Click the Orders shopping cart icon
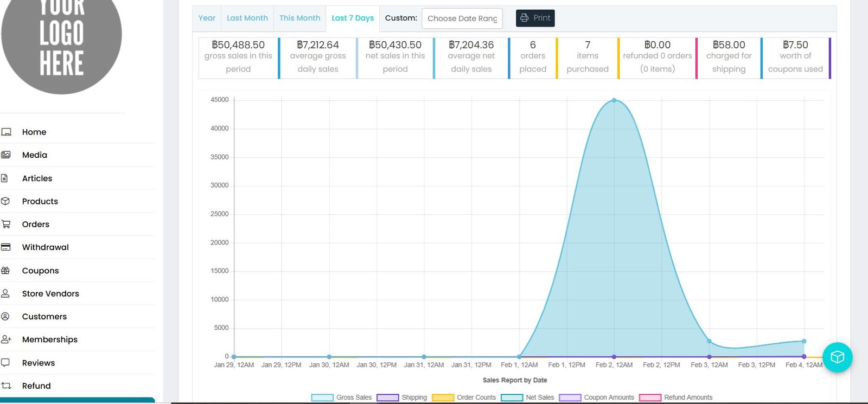The image size is (868, 404). click(6, 224)
